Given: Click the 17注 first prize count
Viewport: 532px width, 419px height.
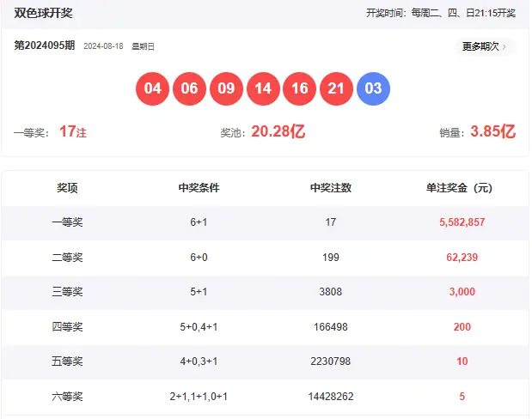Looking at the screenshot, I should [73, 131].
